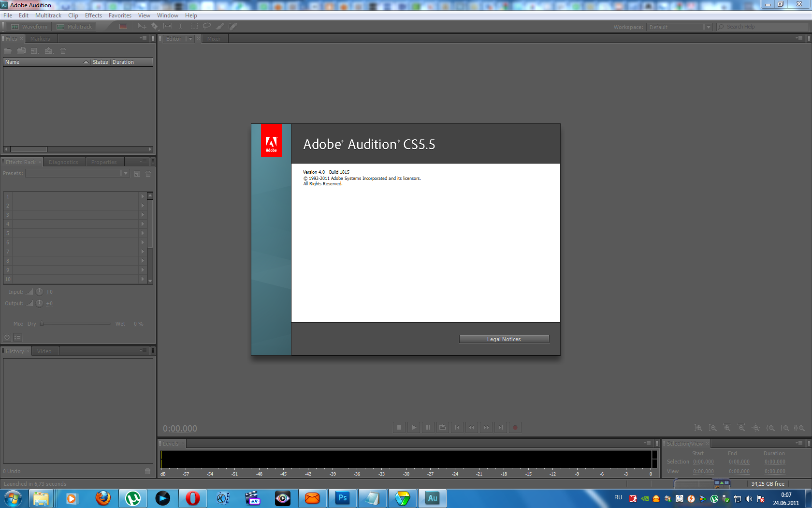Switch to the Markers tab

click(40, 39)
